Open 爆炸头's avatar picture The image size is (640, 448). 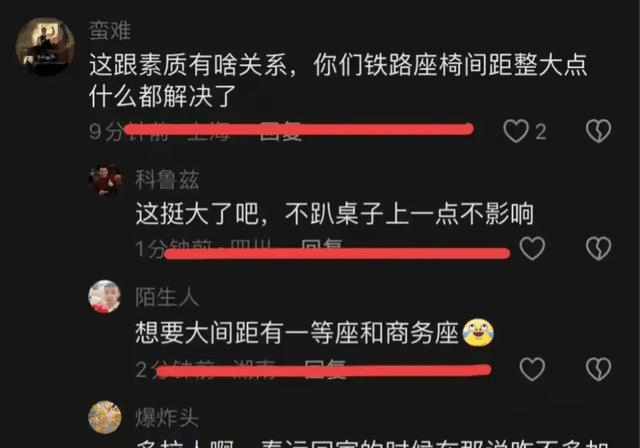[105, 417]
